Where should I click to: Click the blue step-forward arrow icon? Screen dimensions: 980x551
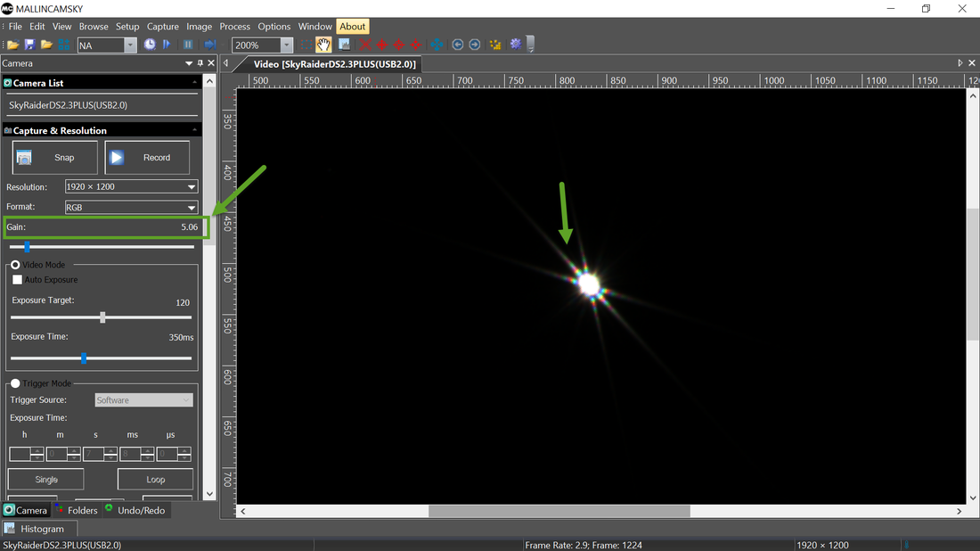coord(210,45)
